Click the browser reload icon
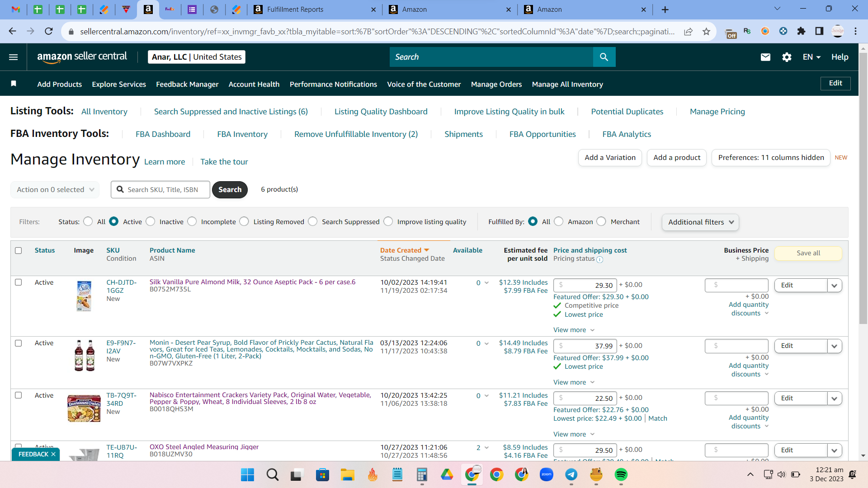The image size is (868, 488). click(49, 31)
